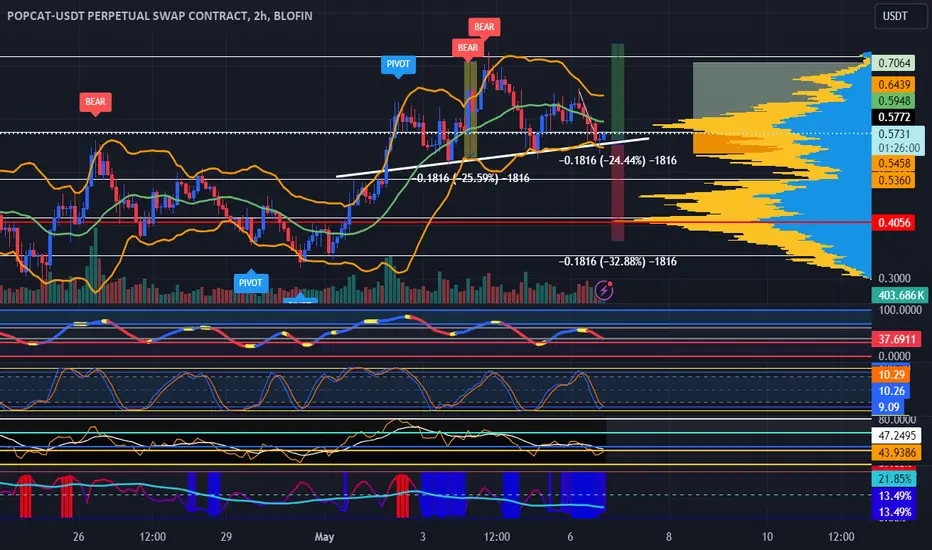Click the May label on the time axis

pos(324,537)
